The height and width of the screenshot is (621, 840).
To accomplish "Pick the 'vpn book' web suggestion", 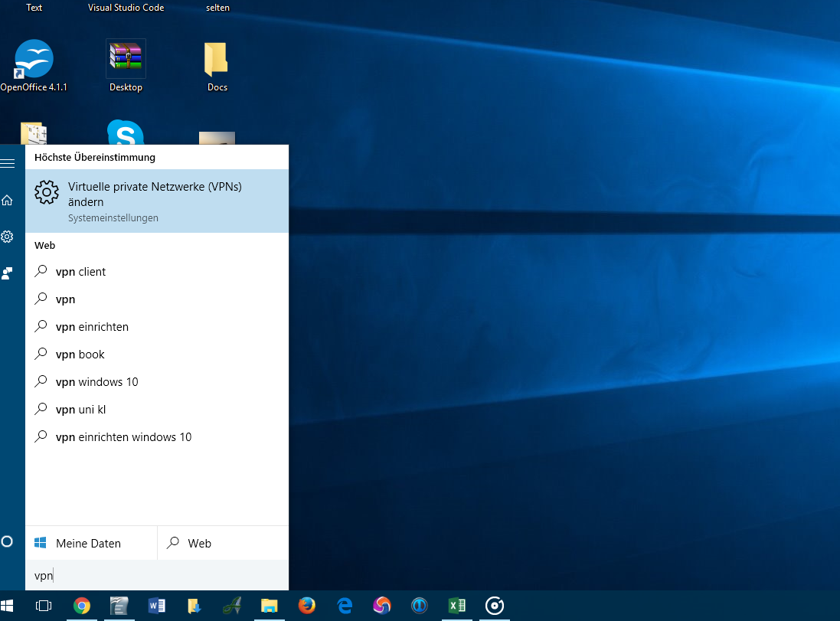I will pos(157,355).
